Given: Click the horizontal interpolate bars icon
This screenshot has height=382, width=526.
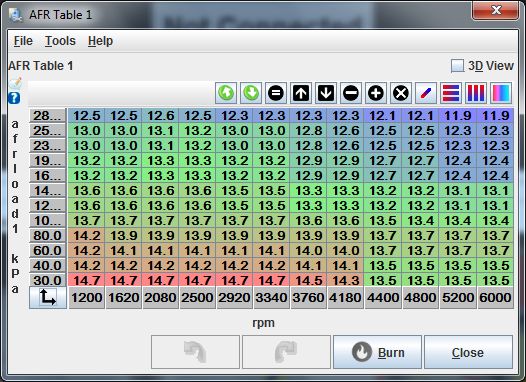Looking at the screenshot, I should [451, 93].
